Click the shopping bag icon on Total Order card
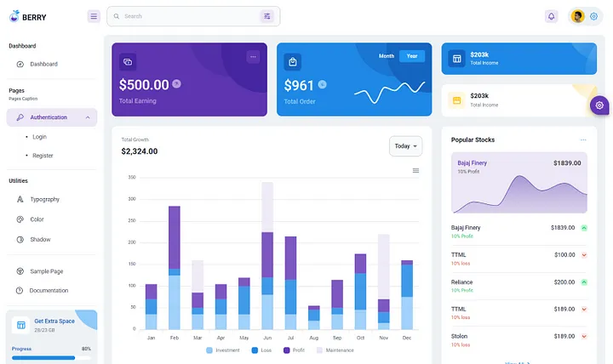 pos(292,62)
